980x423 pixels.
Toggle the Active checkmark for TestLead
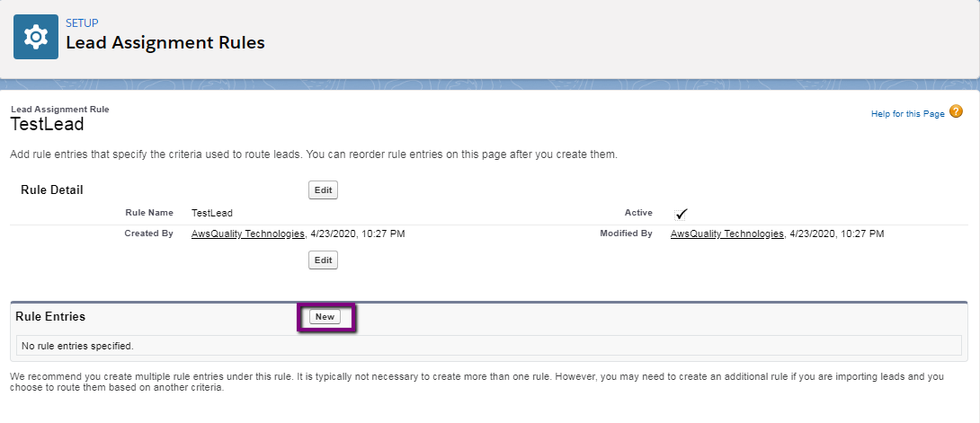coord(682,214)
